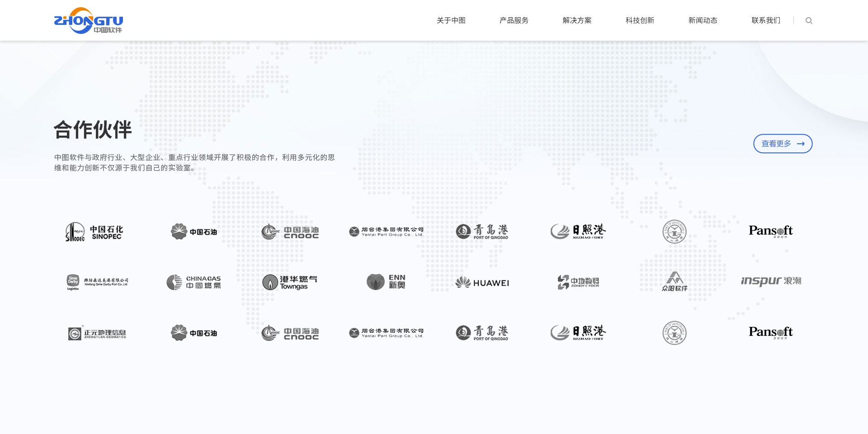Click the Weifang Sime Darby Port logo
The height and width of the screenshot is (434, 868).
97,282
